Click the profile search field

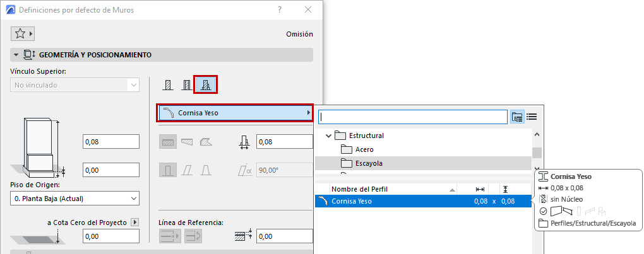[413, 117]
